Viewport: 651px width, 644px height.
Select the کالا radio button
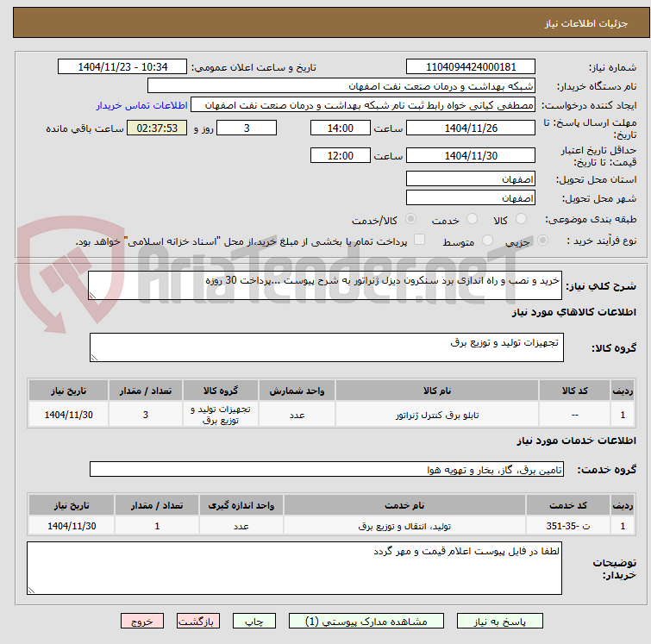pos(521,219)
